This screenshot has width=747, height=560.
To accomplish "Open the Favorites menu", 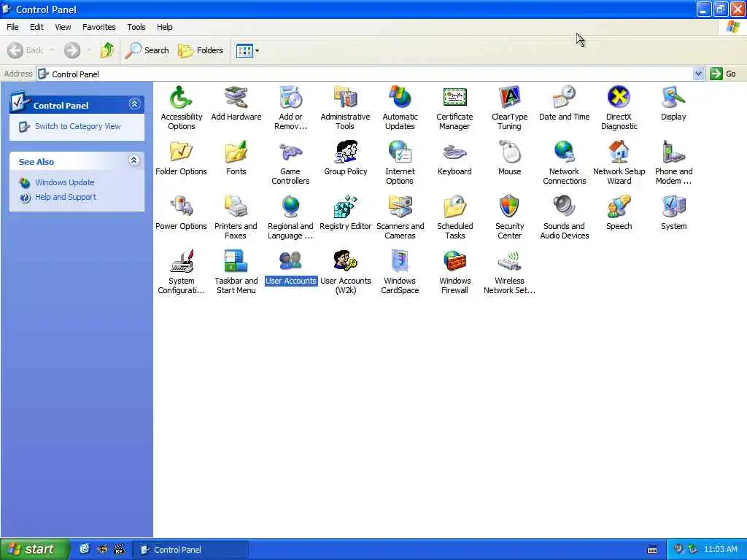I will (99, 27).
